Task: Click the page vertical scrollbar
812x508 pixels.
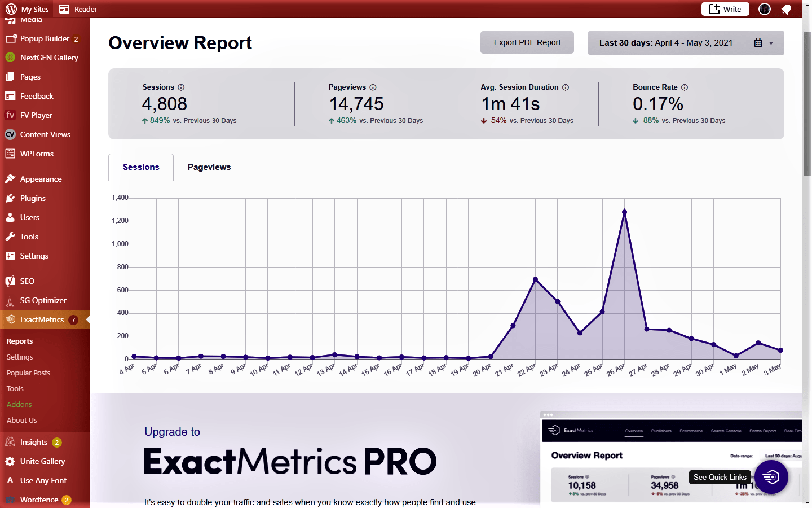Action: coord(807,103)
